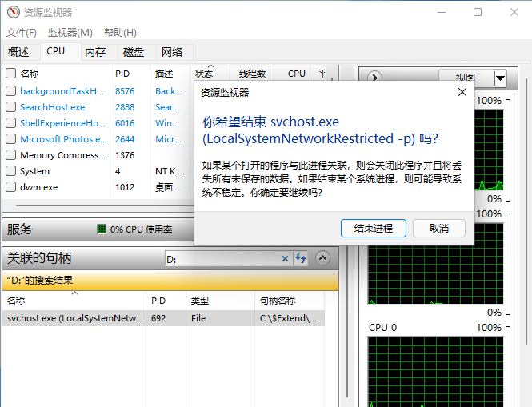Open the 监视器(M) menu

pyautogui.click(x=70, y=33)
